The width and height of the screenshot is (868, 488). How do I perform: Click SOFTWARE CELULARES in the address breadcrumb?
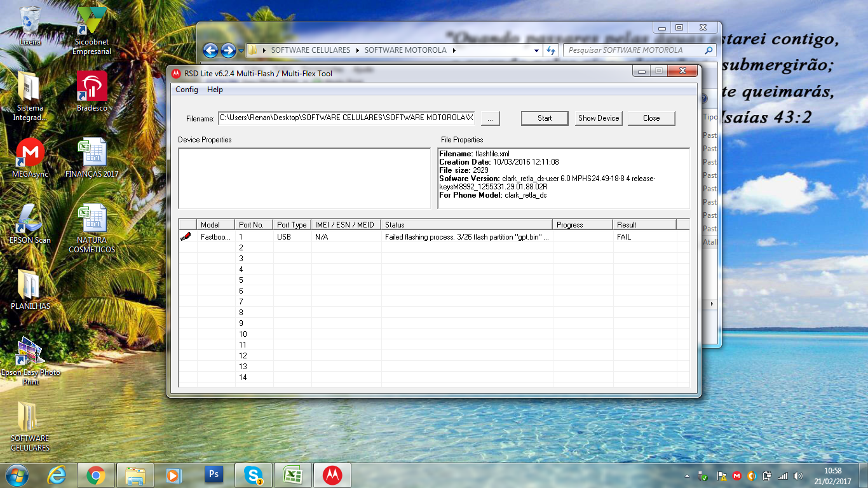(x=310, y=50)
